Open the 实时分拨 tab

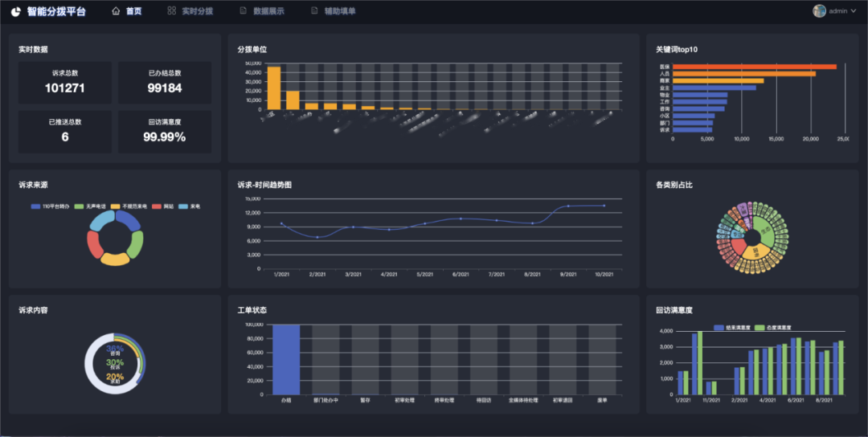click(197, 11)
